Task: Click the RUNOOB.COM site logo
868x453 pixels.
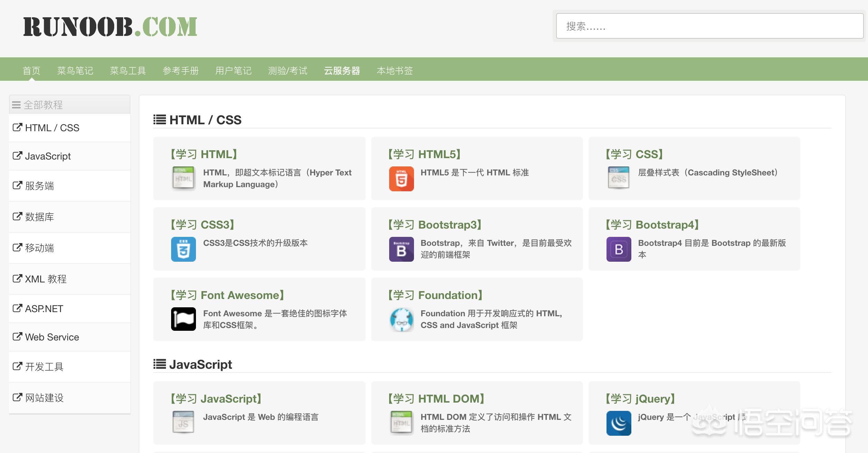Action: (x=110, y=27)
